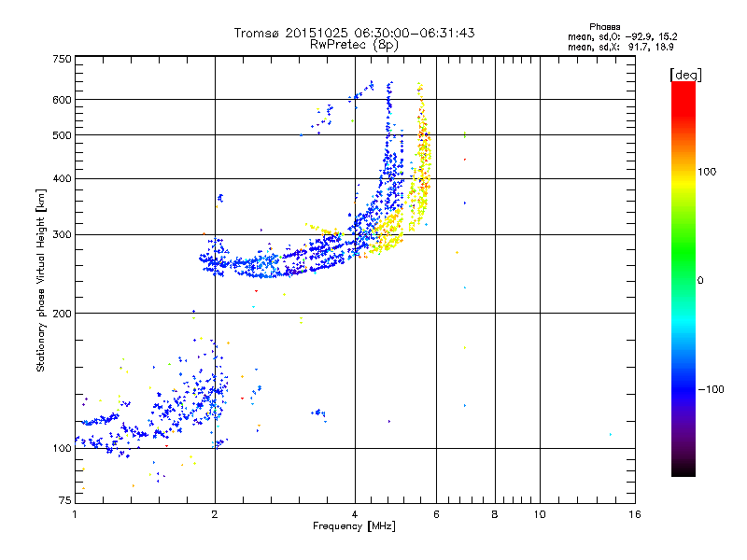Click the '[deg]' colorbar label
Screen dimensions: 747x560
coord(685,75)
